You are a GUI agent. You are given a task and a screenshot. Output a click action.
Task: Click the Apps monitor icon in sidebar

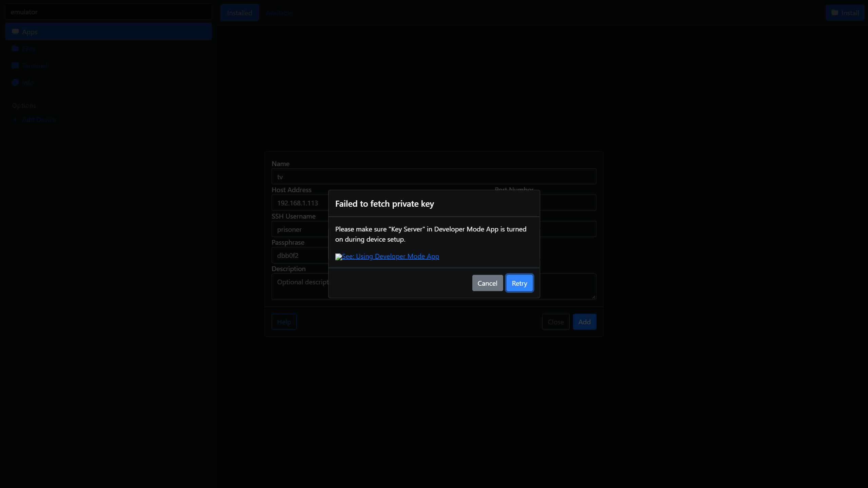(x=15, y=32)
